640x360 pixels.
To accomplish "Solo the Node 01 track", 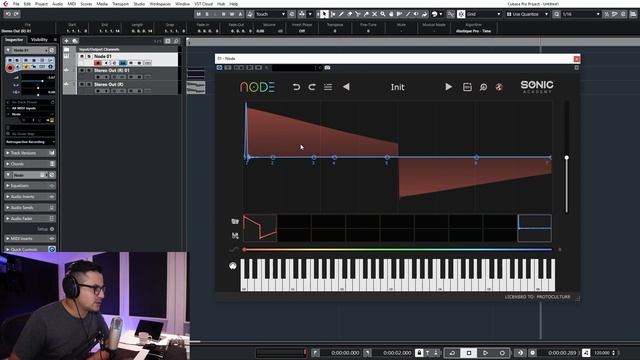I will point(89,56).
